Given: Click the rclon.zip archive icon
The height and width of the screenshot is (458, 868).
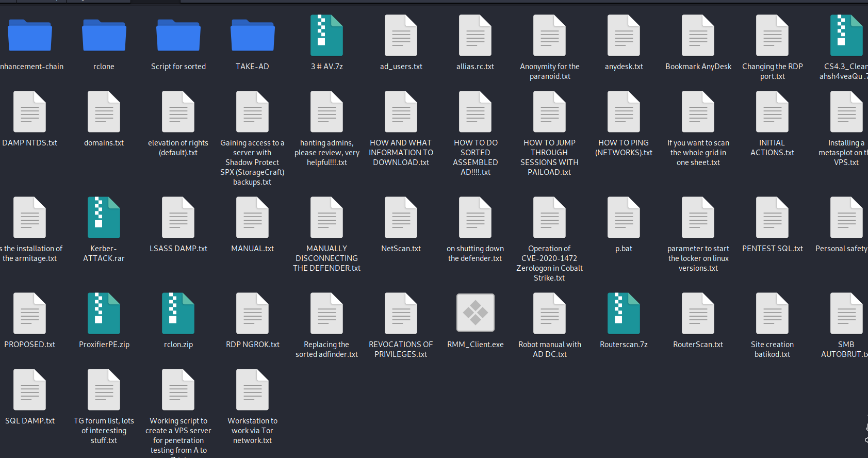Looking at the screenshot, I should (x=178, y=313).
